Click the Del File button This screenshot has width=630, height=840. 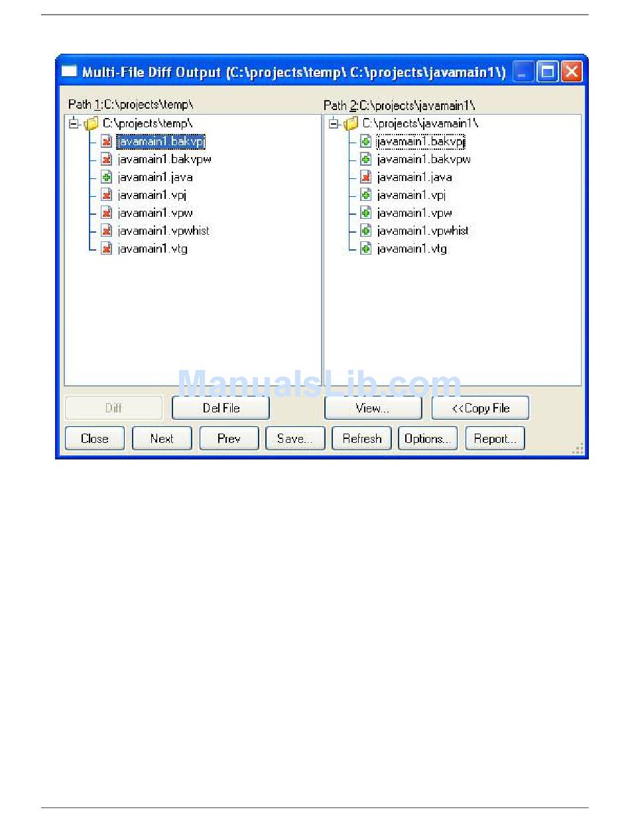(x=221, y=408)
